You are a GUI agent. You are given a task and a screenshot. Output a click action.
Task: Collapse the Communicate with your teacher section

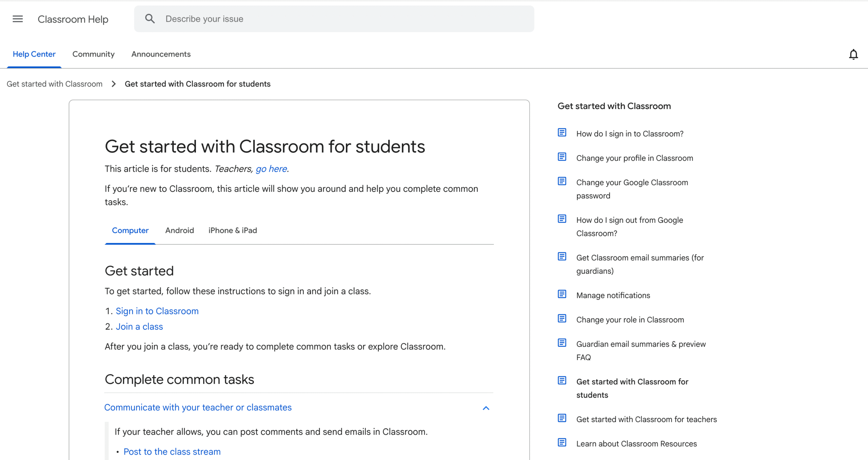coord(486,408)
